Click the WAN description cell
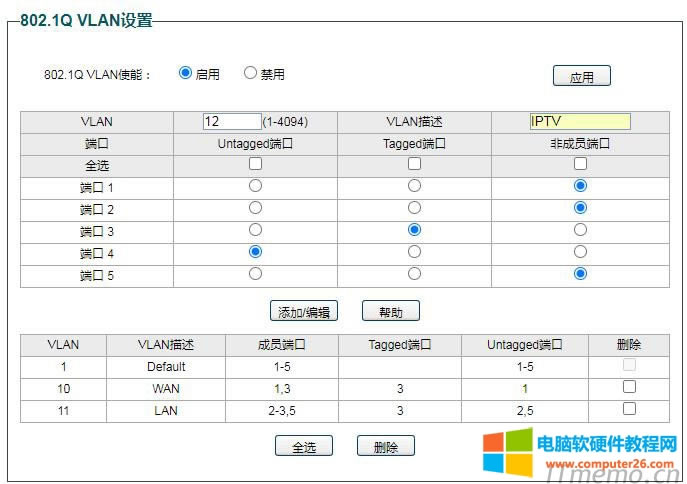The width and height of the screenshot is (687, 484). point(166,389)
